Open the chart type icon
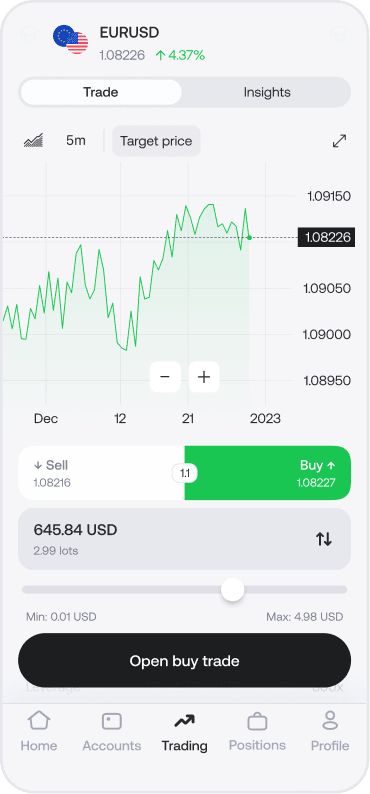370x794 pixels. click(33, 140)
